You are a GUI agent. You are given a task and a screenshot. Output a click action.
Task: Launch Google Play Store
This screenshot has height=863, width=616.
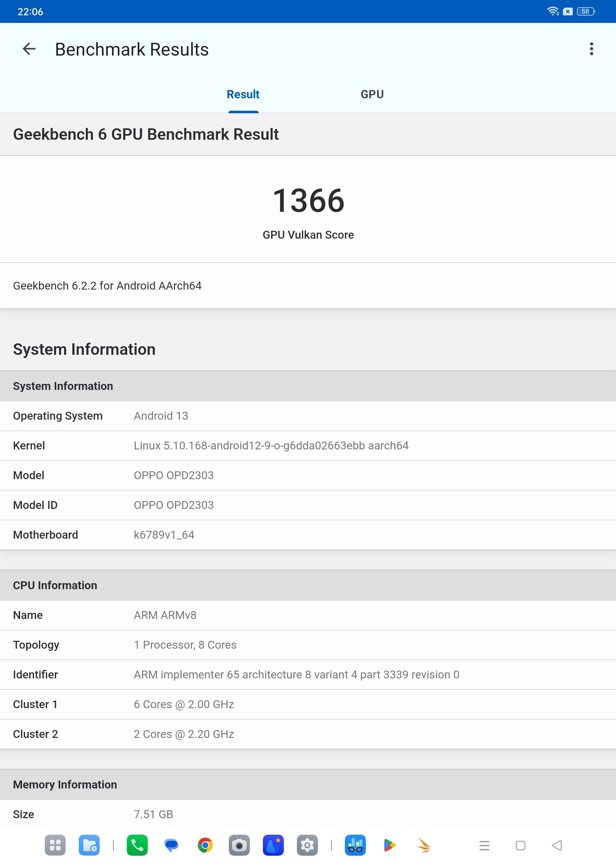390,845
